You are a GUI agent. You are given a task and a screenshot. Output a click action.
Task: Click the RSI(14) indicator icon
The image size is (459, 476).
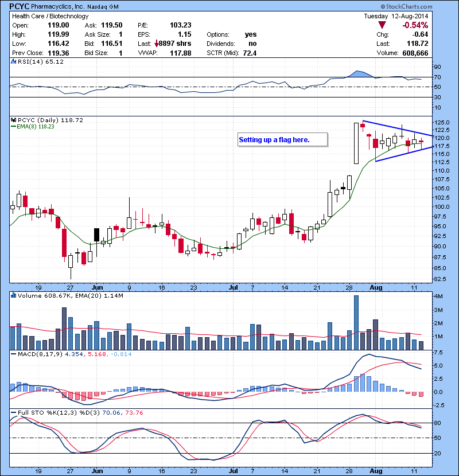pos(13,61)
